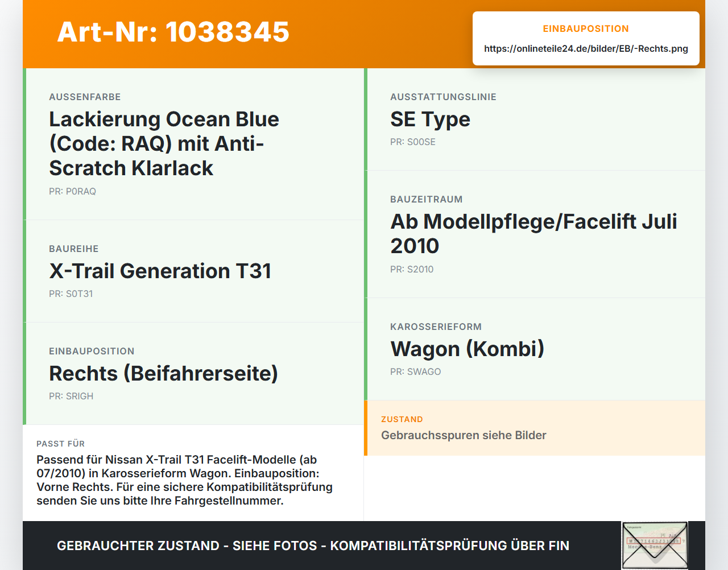The height and width of the screenshot is (570, 728).
Task: Select the SE Type value
Action: [430, 119]
